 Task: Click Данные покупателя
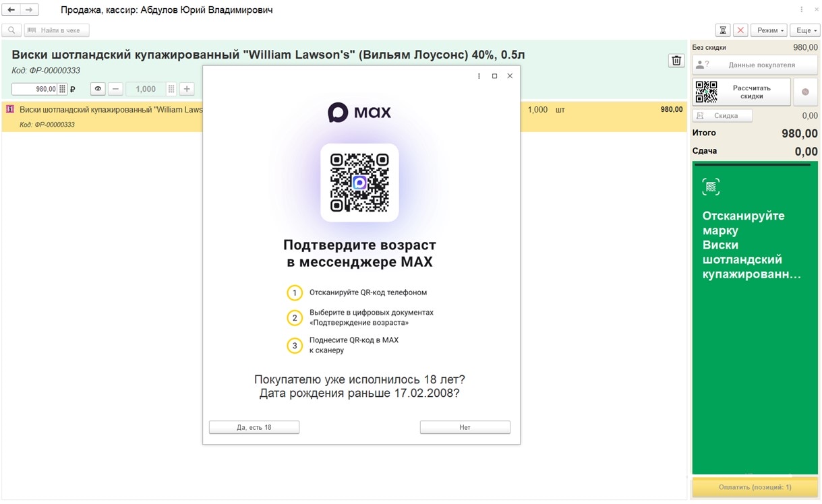pos(755,64)
